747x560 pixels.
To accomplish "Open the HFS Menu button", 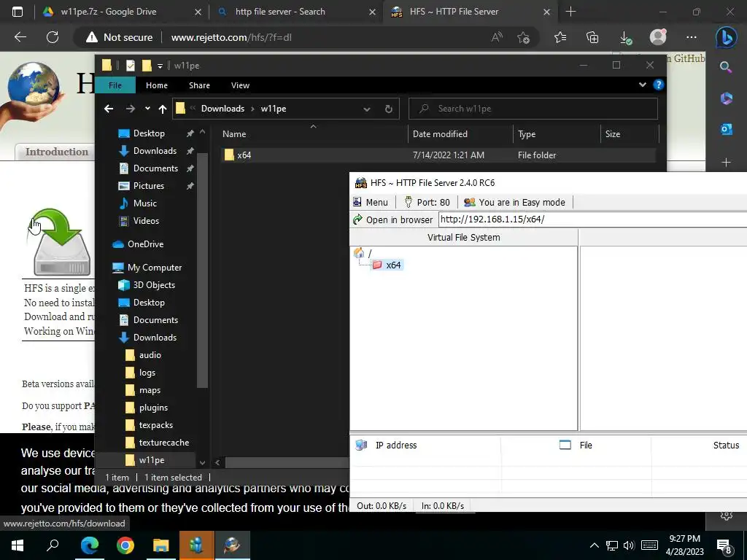I will click(x=371, y=203).
